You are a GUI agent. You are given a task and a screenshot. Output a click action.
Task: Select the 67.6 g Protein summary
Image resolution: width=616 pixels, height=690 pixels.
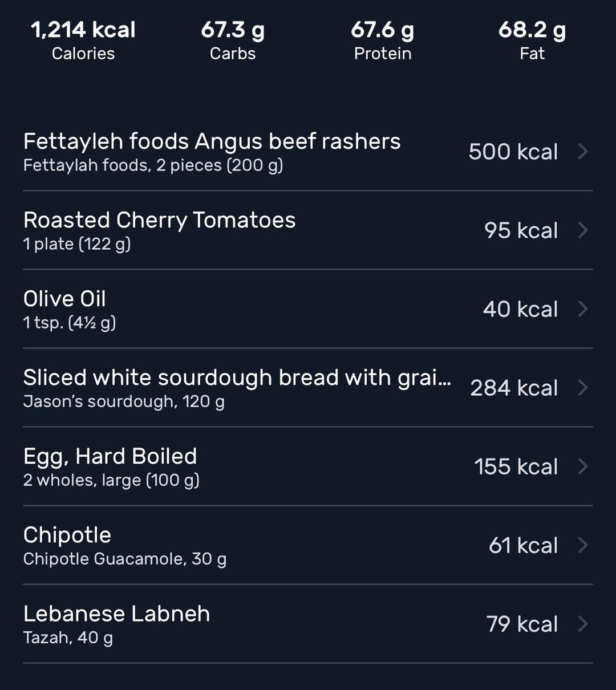(382, 40)
